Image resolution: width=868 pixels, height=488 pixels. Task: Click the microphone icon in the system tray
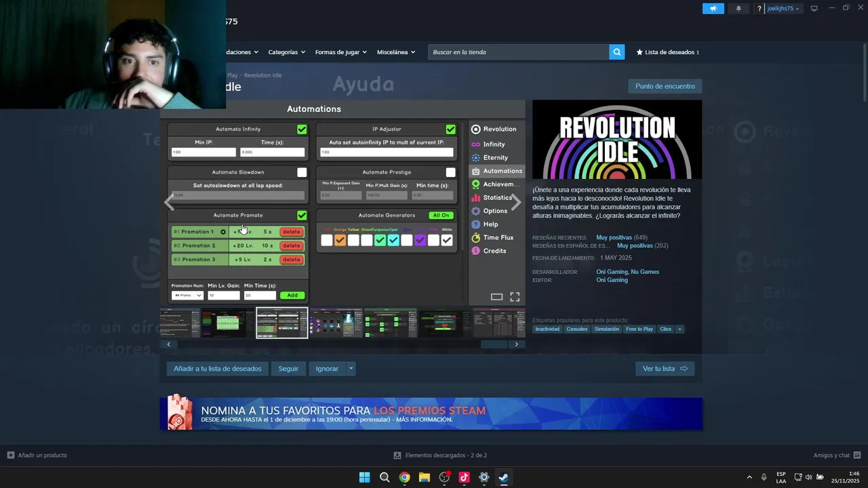pyautogui.click(x=764, y=477)
